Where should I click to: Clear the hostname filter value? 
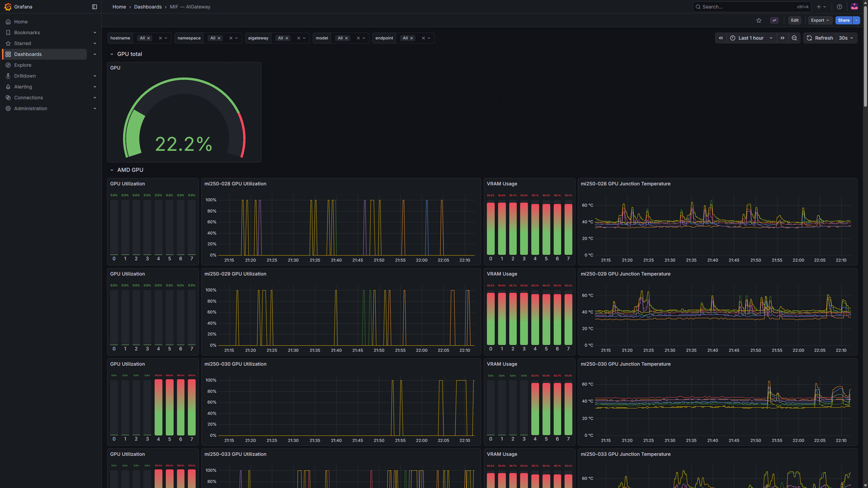160,38
